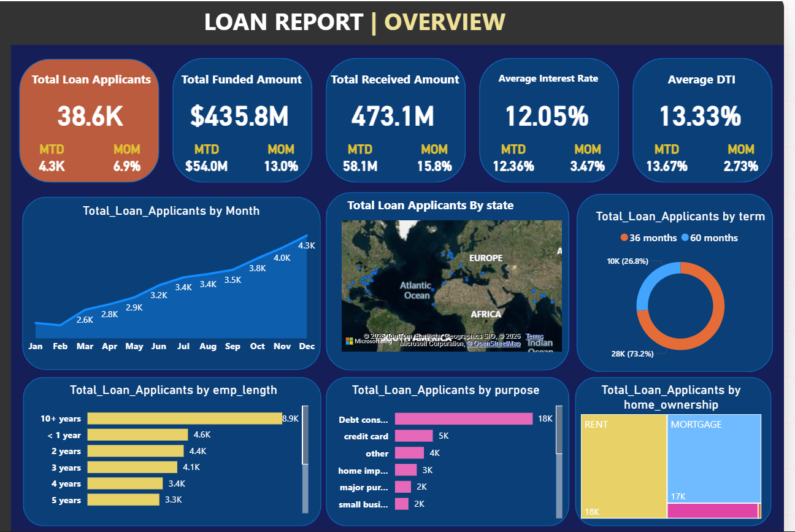Select the Debt cons... bar in purpose chart
795x532 pixels.
464,418
